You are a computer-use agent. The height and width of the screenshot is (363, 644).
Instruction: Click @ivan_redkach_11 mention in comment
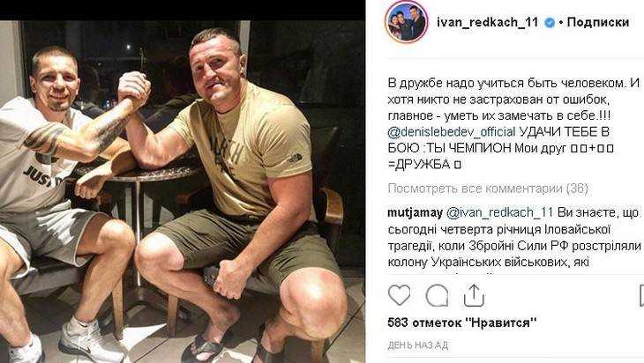tap(500, 212)
